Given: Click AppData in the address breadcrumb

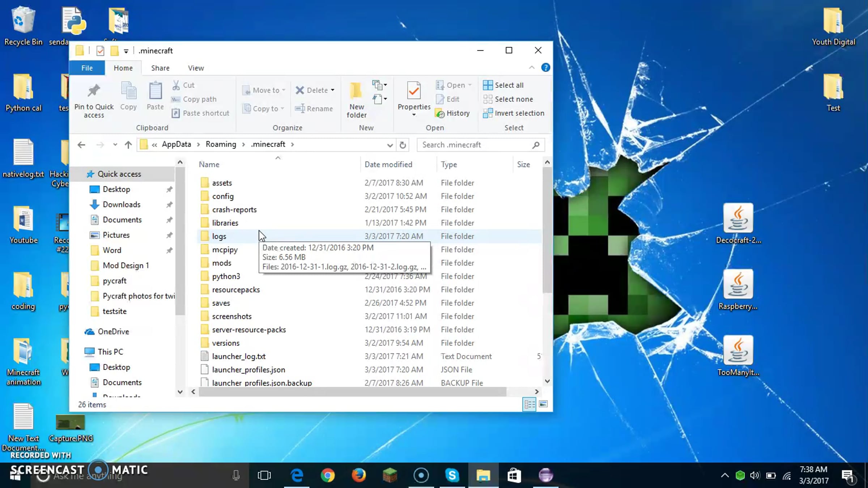Looking at the screenshot, I should [x=176, y=144].
